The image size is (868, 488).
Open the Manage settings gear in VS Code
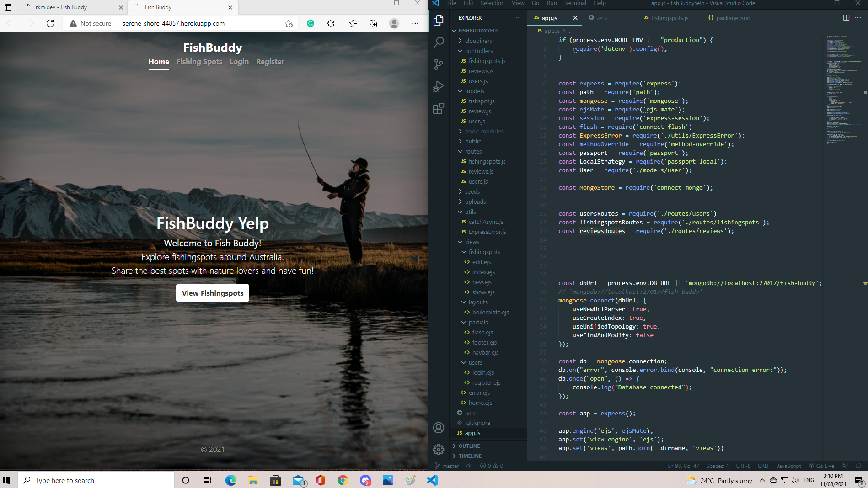[438, 450]
